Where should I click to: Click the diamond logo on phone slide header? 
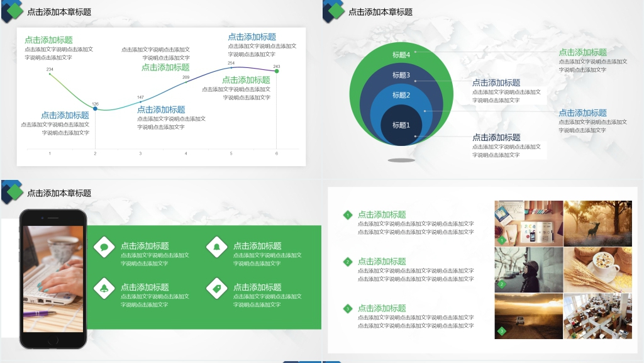tap(13, 191)
